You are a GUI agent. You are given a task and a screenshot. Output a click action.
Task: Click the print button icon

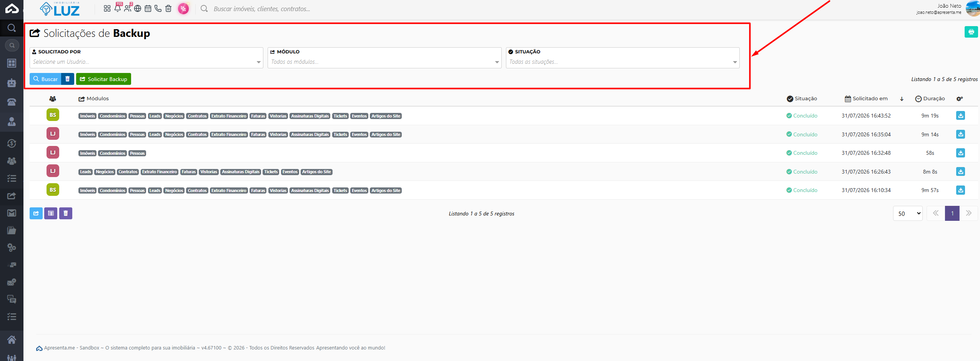coord(971,32)
